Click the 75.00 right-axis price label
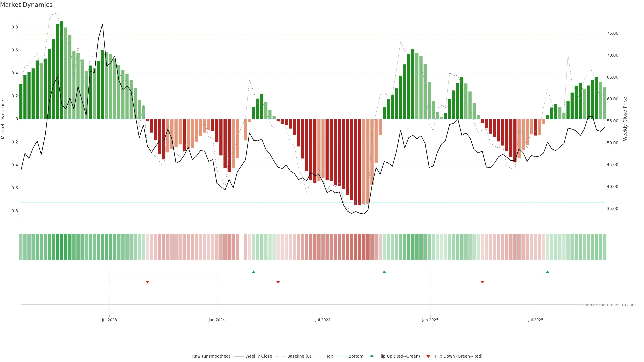644x362 pixels. pos(612,33)
